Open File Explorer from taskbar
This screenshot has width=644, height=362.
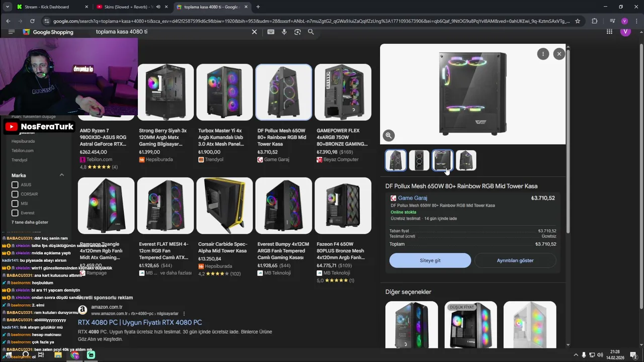click(58, 355)
